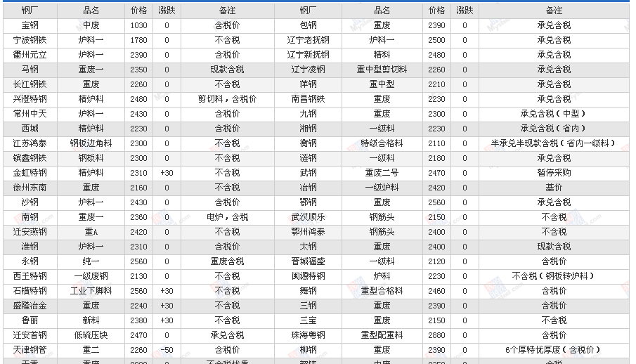Select the 钢板边角料 product name
Screen dimensions: 636x364
pos(91,143)
